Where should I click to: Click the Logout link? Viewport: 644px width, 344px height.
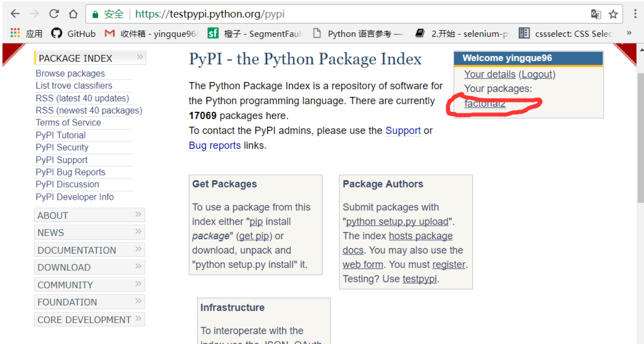[537, 75]
